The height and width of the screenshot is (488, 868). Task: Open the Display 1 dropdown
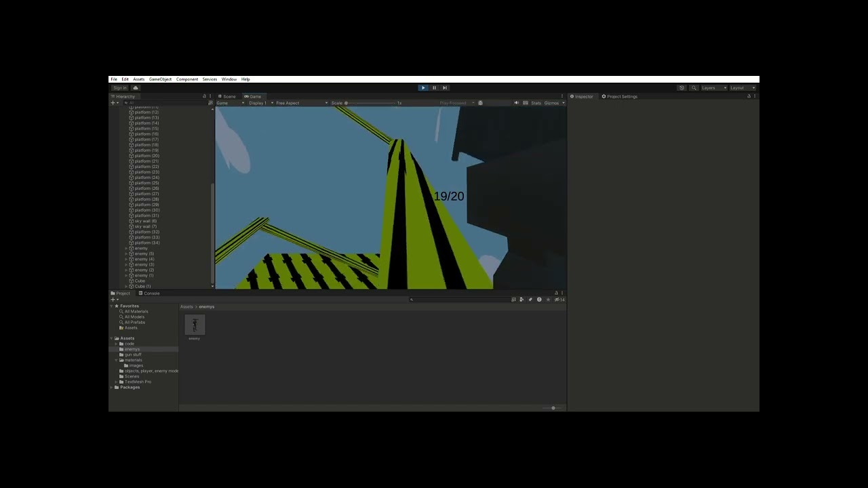pyautogui.click(x=261, y=103)
